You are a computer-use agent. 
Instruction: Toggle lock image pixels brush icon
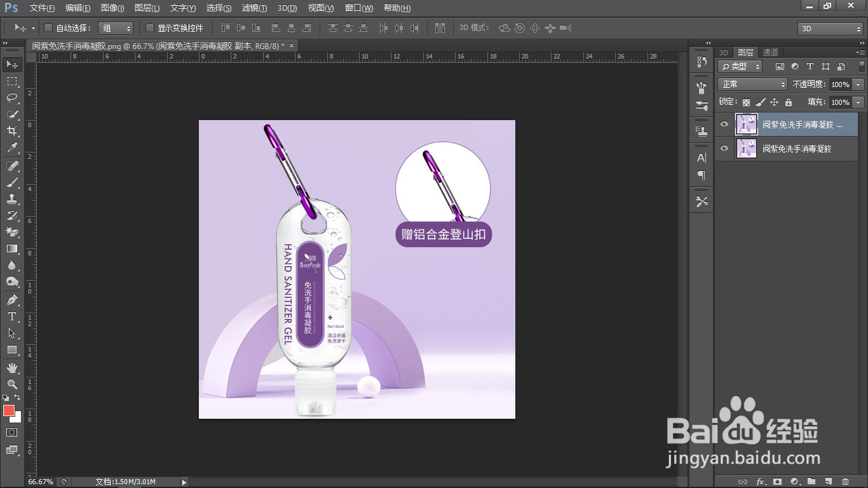click(760, 102)
